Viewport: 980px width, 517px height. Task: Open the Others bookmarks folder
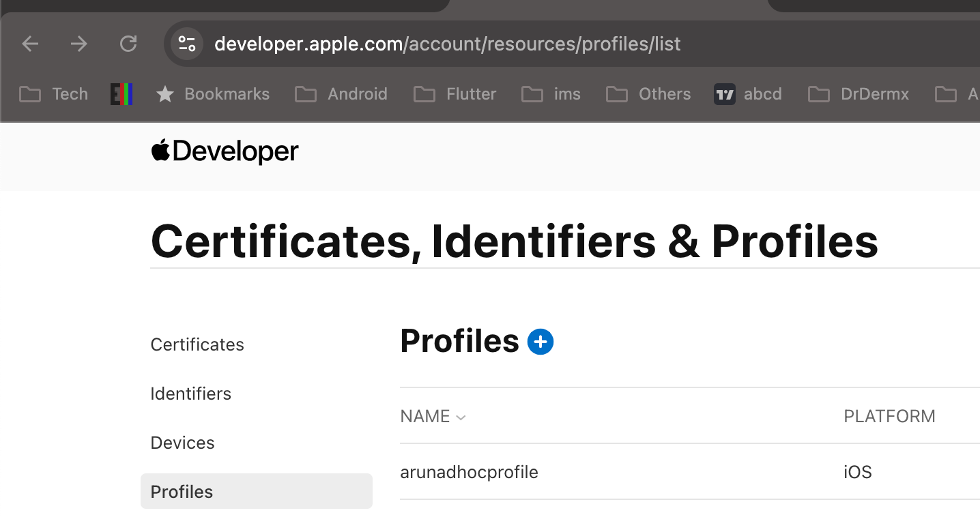[648, 94]
